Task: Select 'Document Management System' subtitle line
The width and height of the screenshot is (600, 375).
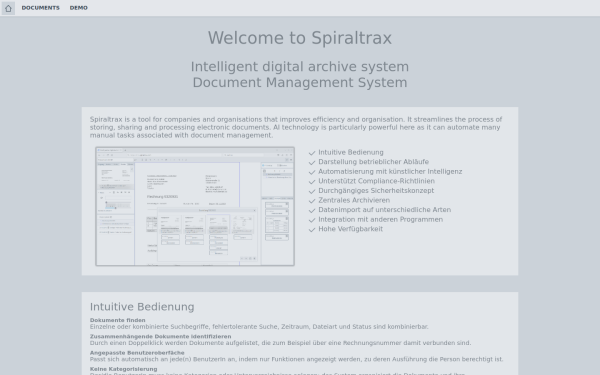Action: pos(300,82)
